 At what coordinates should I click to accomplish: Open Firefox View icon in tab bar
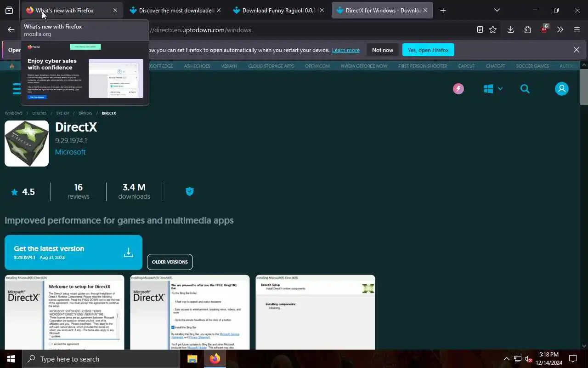[9, 10]
